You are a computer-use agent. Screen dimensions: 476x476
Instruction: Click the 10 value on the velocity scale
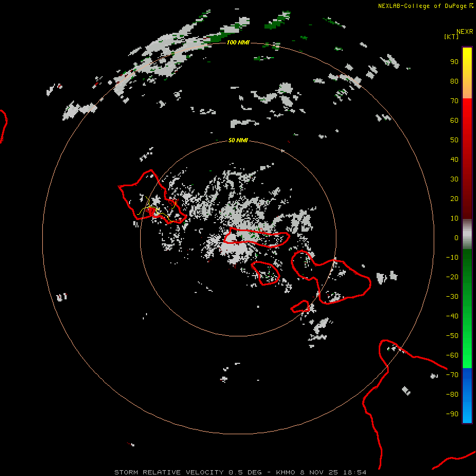pyautogui.click(x=454, y=218)
